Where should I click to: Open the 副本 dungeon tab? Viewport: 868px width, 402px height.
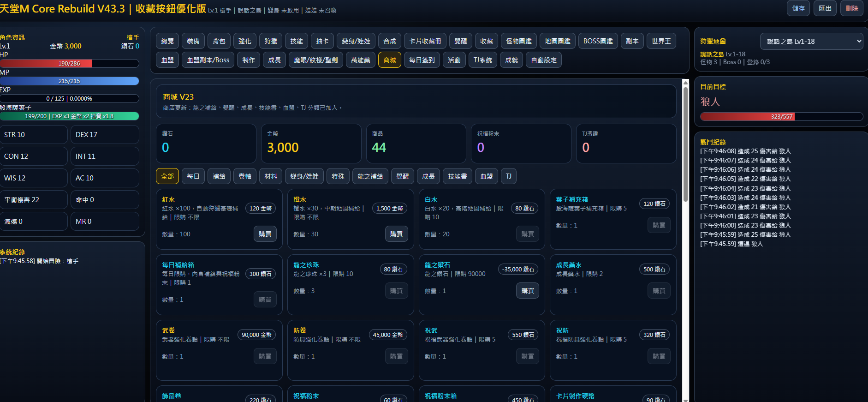coord(632,41)
